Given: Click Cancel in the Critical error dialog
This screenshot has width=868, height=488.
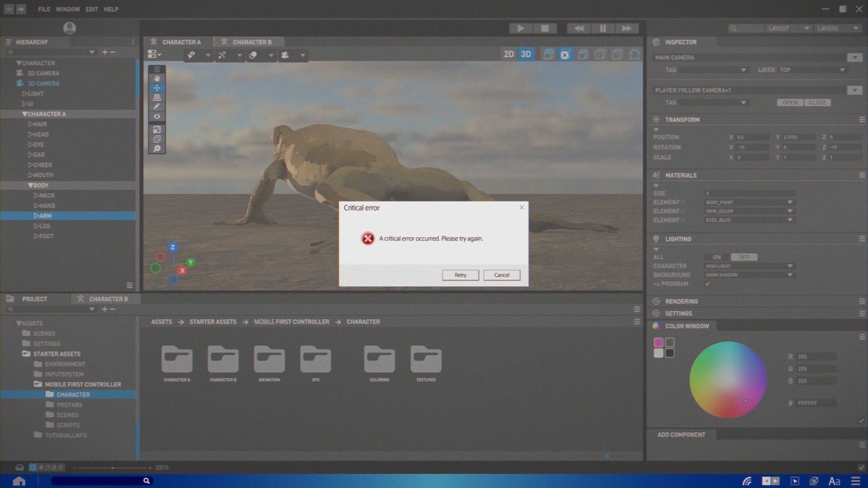Looking at the screenshot, I should click(x=502, y=275).
